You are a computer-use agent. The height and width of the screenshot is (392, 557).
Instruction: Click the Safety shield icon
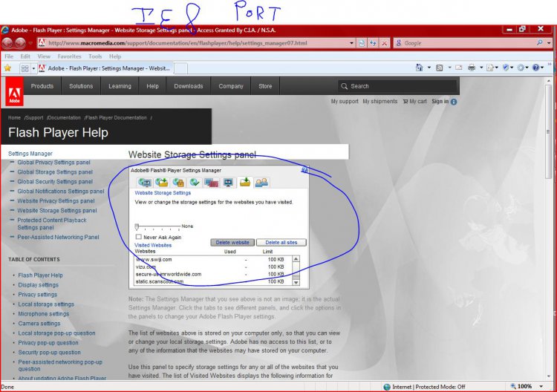click(x=506, y=68)
